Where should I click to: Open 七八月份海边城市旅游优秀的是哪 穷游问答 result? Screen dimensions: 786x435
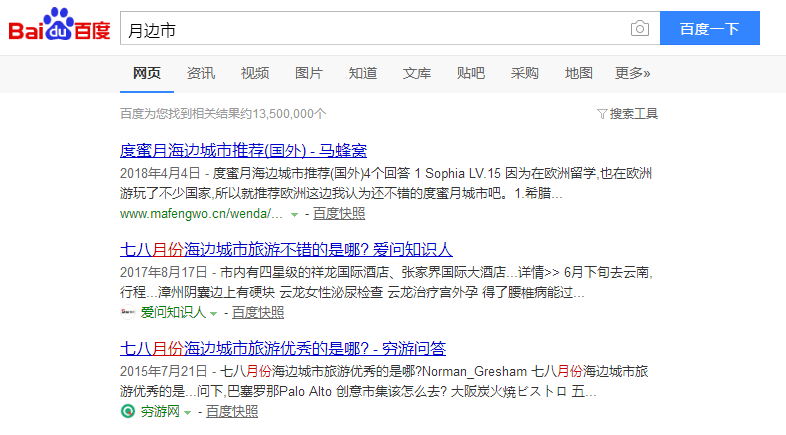point(283,348)
